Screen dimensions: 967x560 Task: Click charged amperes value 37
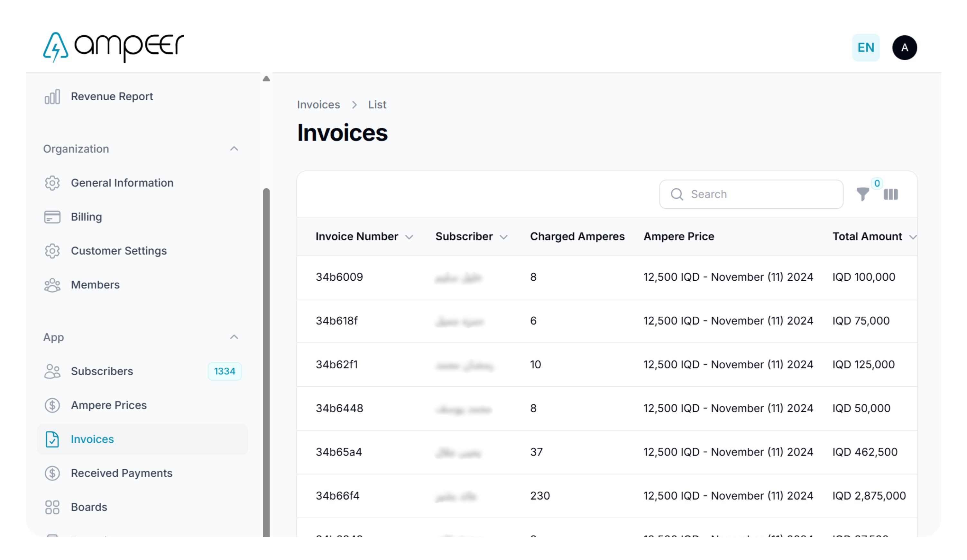coord(537,452)
